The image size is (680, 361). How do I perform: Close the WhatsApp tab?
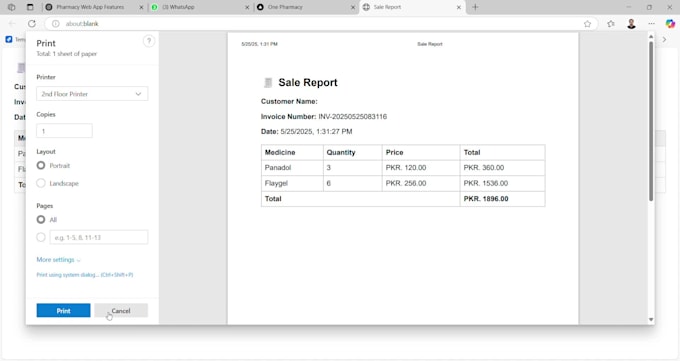[247, 7]
